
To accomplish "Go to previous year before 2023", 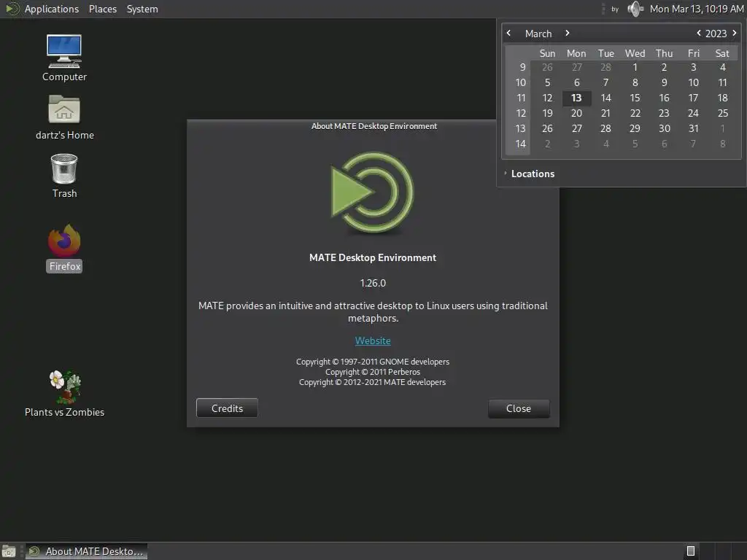I will 698,33.
